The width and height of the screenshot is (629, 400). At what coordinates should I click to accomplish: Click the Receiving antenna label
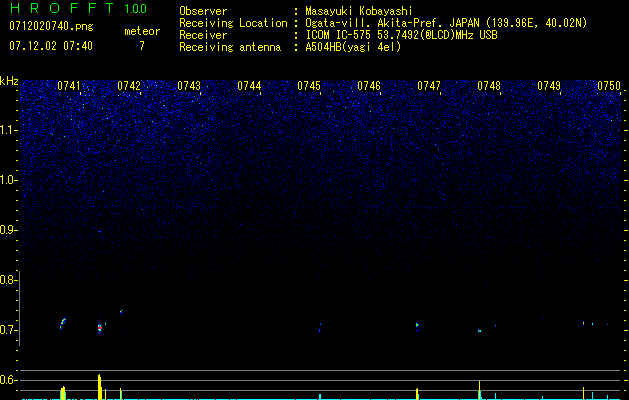coord(230,47)
